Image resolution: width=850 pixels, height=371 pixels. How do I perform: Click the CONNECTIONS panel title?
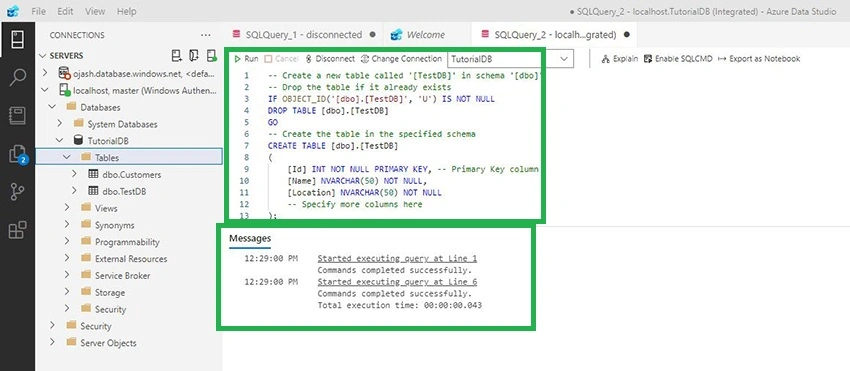77,35
